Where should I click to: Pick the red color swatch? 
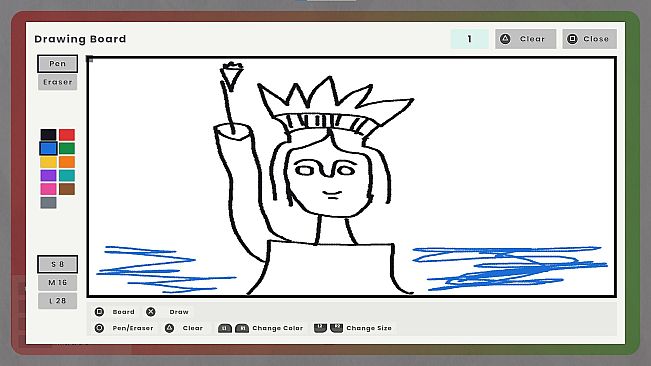[x=67, y=134]
